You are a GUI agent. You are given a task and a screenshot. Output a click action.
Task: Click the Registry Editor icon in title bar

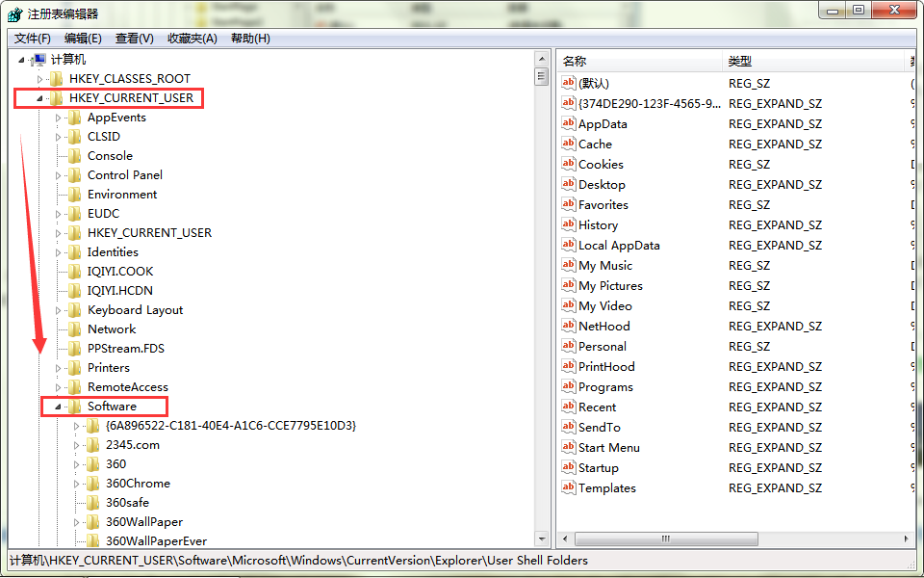[x=14, y=13]
